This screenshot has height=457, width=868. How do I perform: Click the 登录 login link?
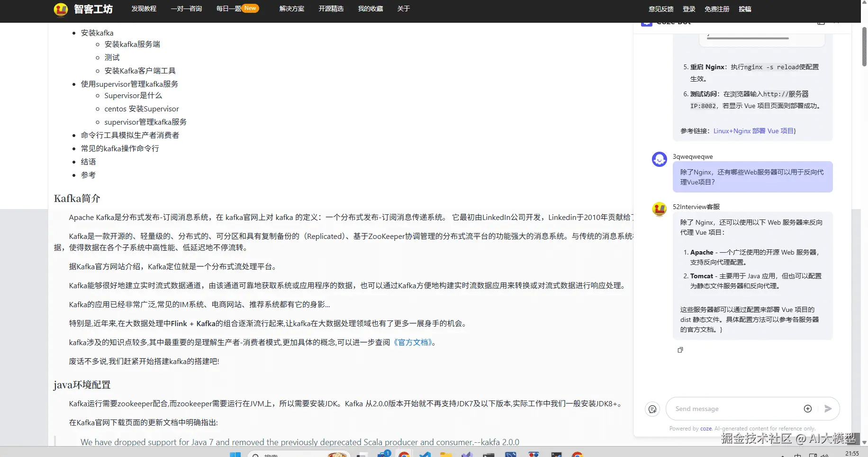pyautogui.click(x=689, y=9)
